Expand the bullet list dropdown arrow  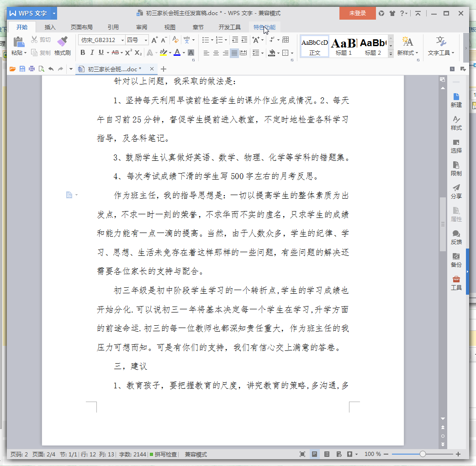point(212,40)
